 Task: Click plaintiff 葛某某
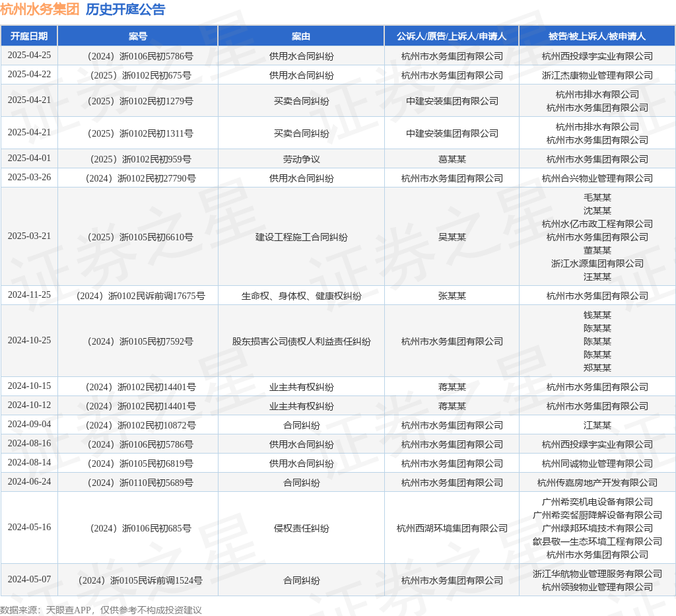452,160
